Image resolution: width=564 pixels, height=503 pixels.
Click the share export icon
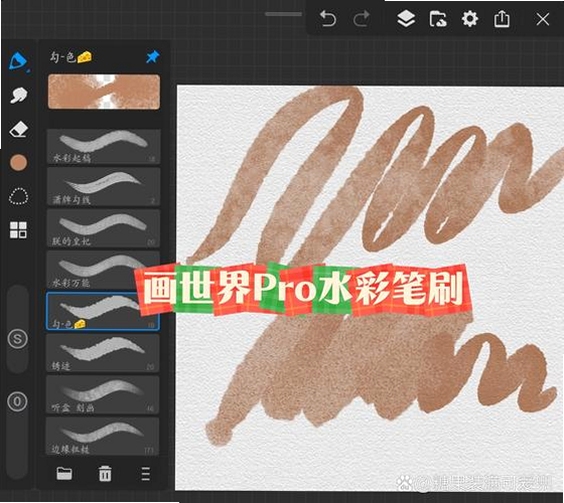click(501, 19)
